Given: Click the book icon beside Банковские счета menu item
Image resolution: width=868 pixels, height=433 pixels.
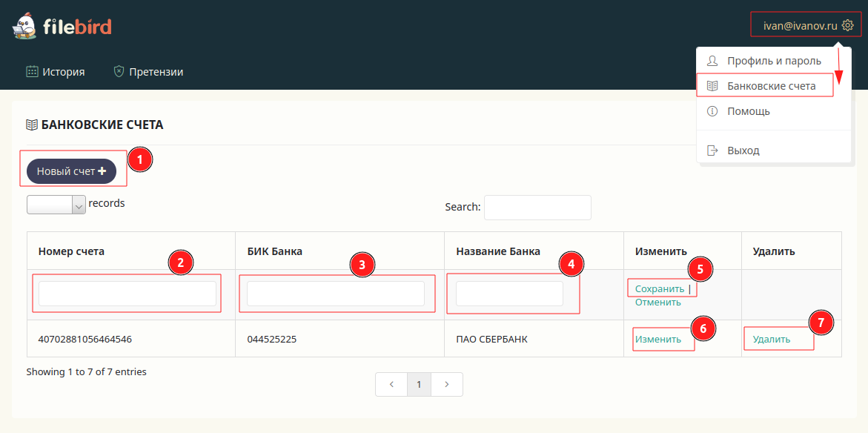Looking at the screenshot, I should pyautogui.click(x=712, y=86).
